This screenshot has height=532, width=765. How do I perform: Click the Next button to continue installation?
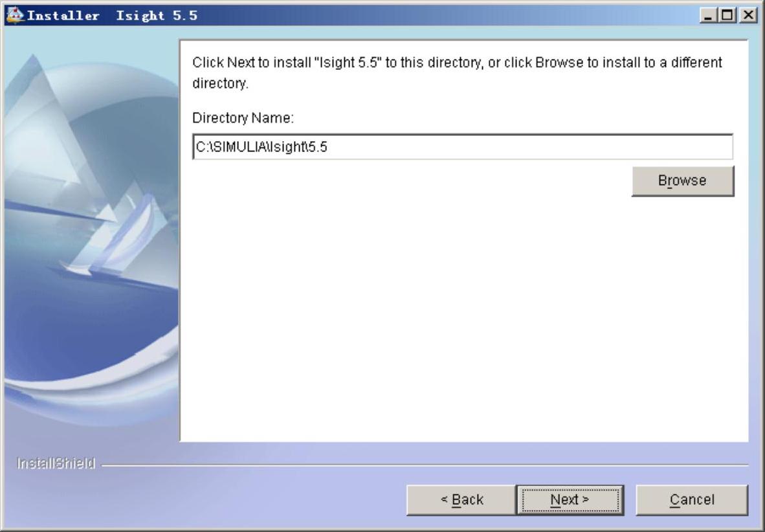[x=570, y=500]
